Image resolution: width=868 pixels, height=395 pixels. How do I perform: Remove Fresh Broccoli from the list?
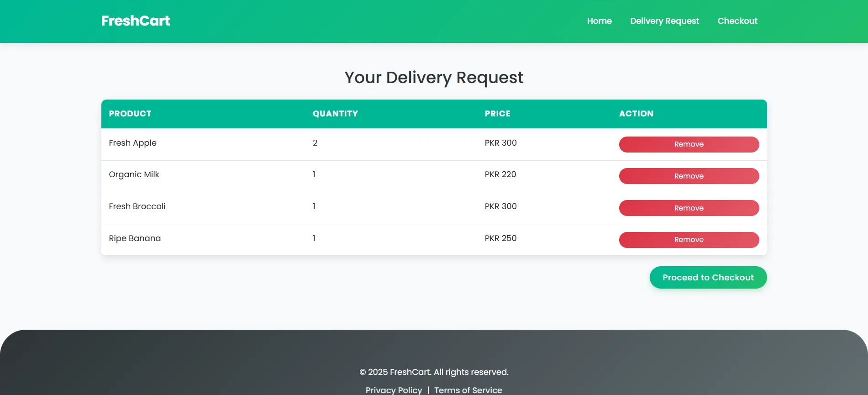[689, 208]
